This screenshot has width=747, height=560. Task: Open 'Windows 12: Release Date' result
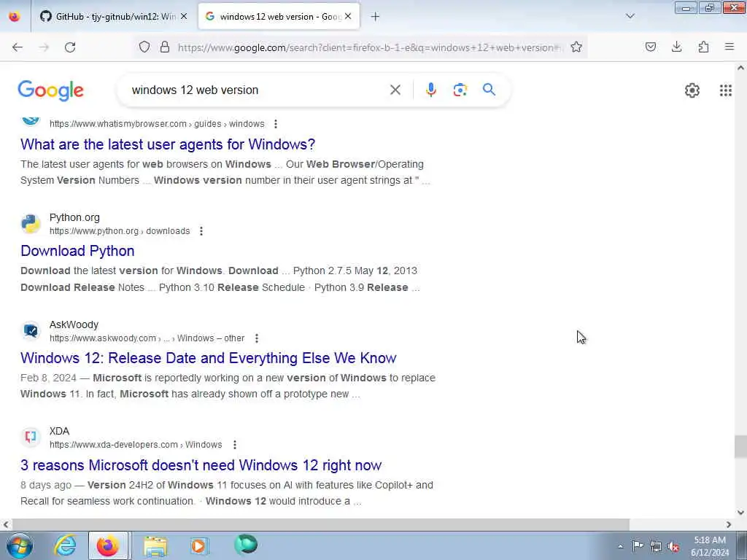tap(208, 358)
